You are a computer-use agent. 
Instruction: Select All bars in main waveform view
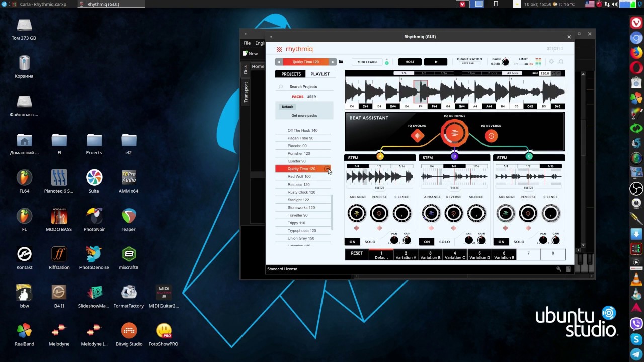[513, 73]
